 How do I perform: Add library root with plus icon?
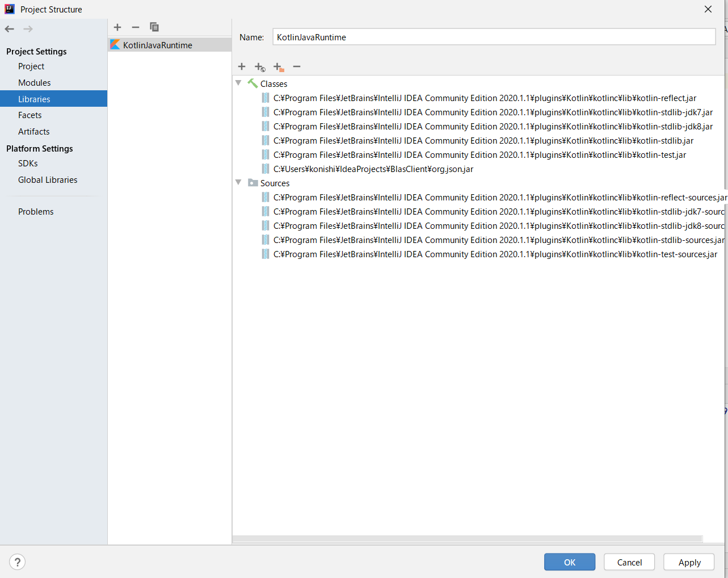point(242,66)
